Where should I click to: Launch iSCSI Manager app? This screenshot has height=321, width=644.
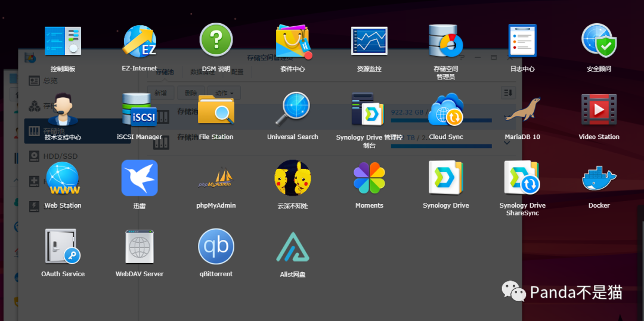[x=140, y=109]
